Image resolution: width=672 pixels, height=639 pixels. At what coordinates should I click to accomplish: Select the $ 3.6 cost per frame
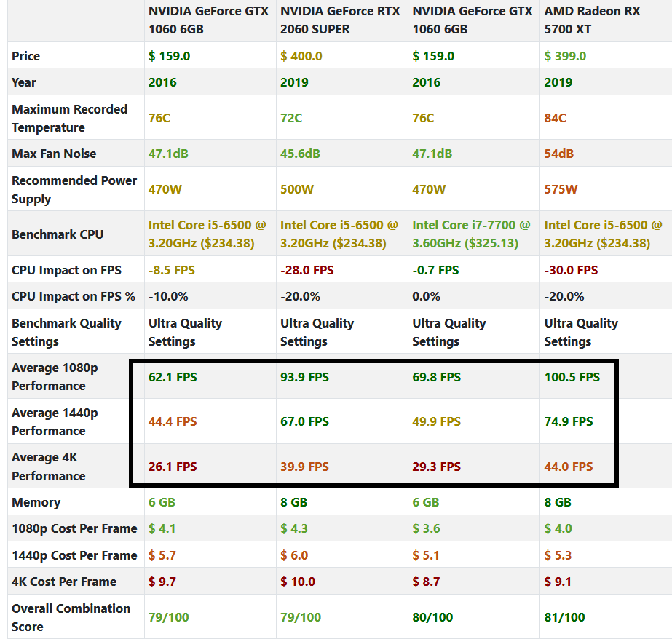click(426, 528)
